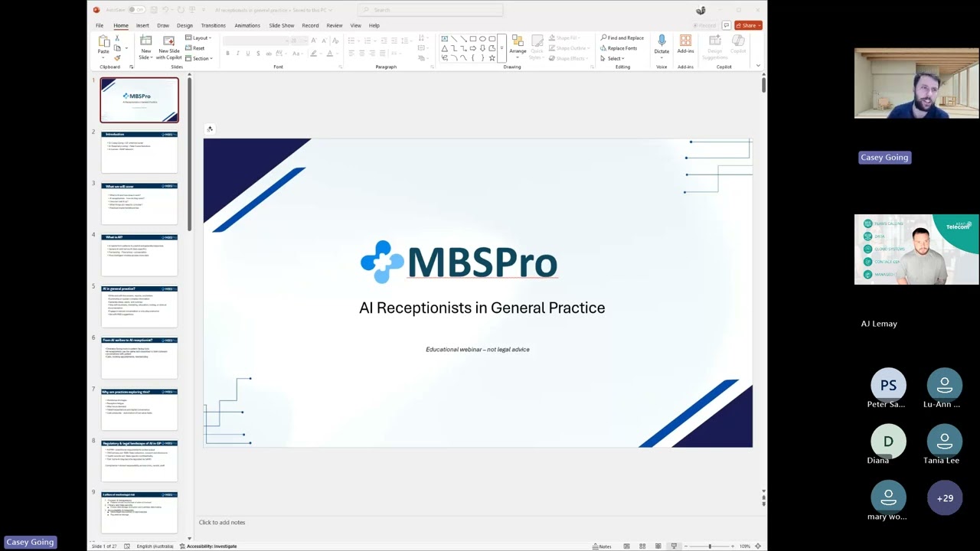Click the zoom in plus button
This screenshot has width=980, height=551.
pyautogui.click(x=733, y=546)
